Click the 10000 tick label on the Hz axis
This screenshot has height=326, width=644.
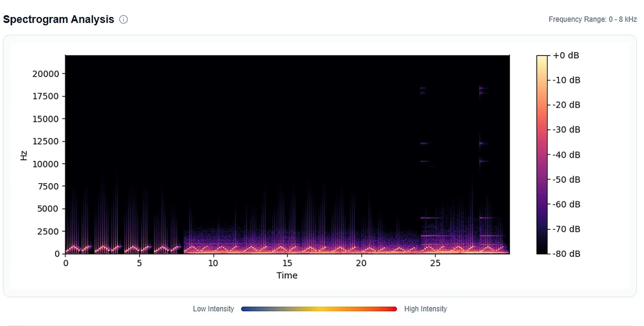46,164
